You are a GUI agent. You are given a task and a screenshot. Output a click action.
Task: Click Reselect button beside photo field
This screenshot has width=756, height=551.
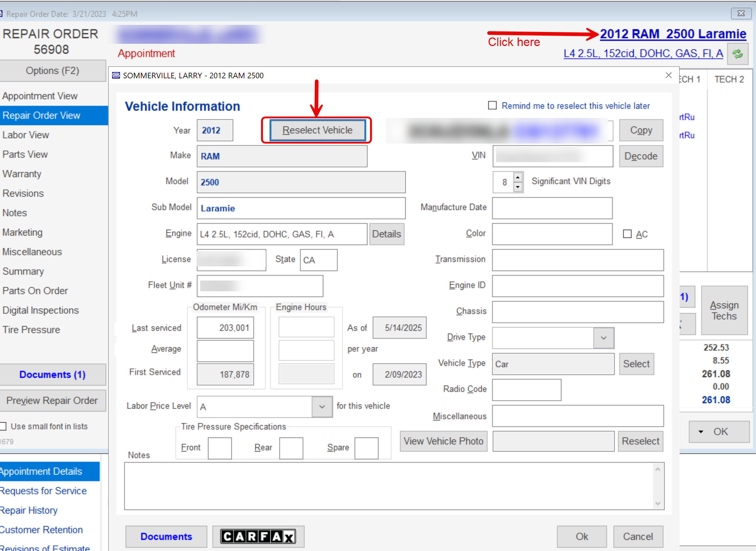[x=640, y=441]
